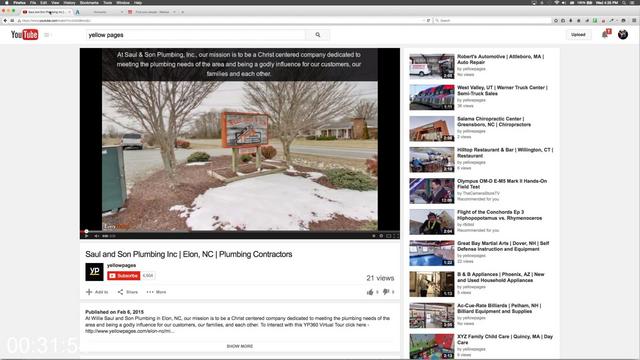Dislike the video with thumbs down
Screen dimensions: 640x360
[386, 292]
